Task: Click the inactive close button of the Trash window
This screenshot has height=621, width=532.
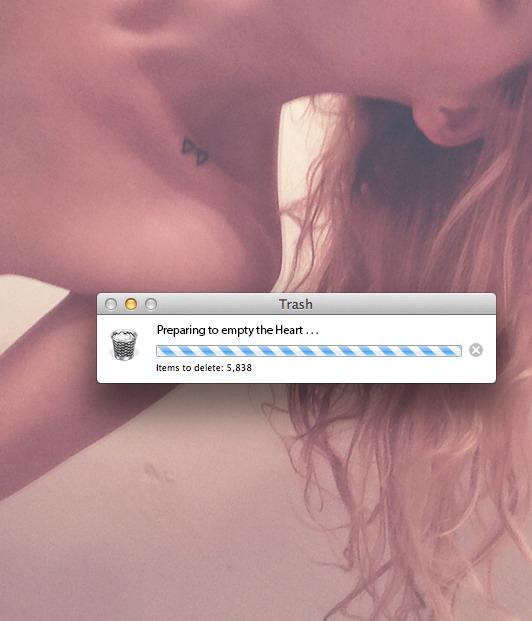Action: (111, 304)
